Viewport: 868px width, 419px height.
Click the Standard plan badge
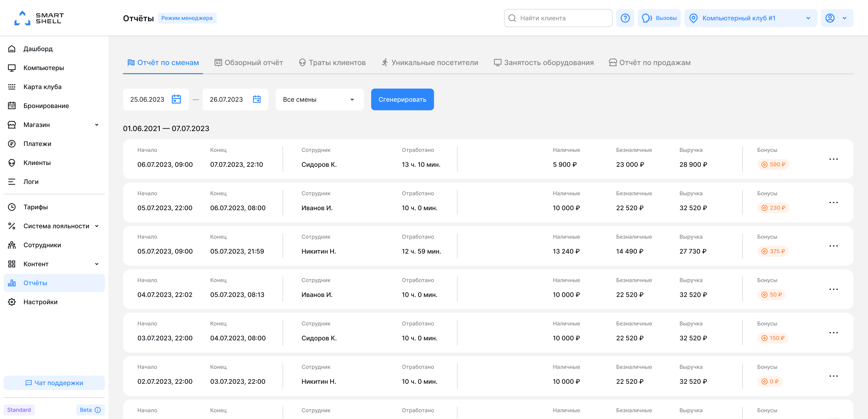point(19,410)
